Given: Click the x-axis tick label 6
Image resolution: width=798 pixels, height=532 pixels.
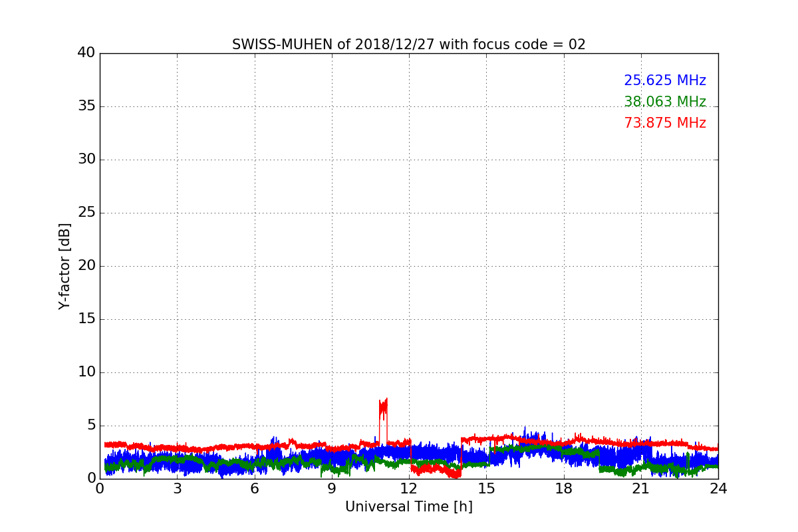Looking at the screenshot, I should coord(254,489).
